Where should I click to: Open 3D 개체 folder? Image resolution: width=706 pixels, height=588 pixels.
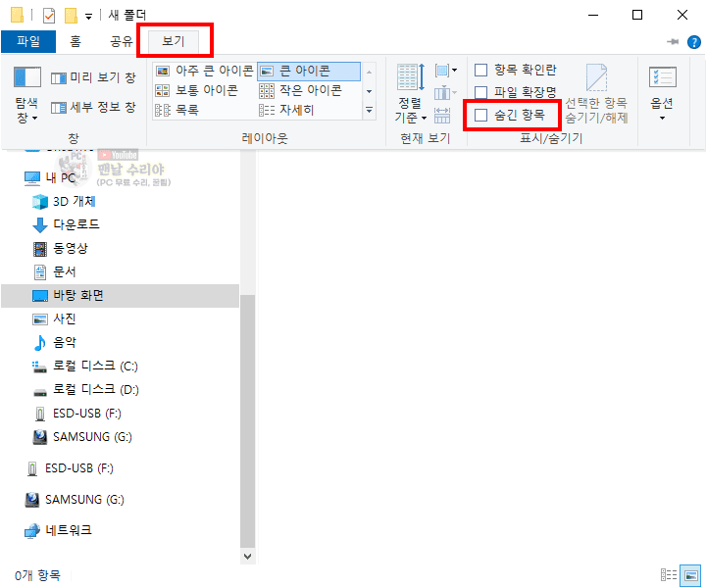point(64,202)
